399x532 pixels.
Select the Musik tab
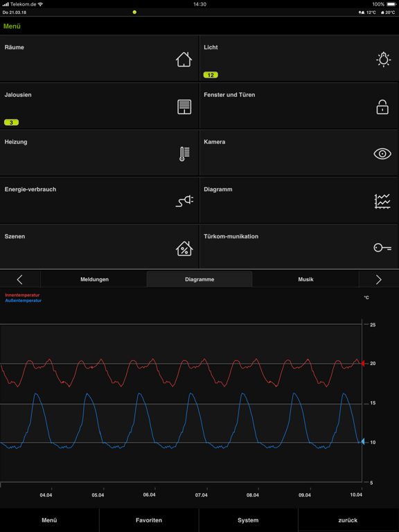pyautogui.click(x=305, y=280)
